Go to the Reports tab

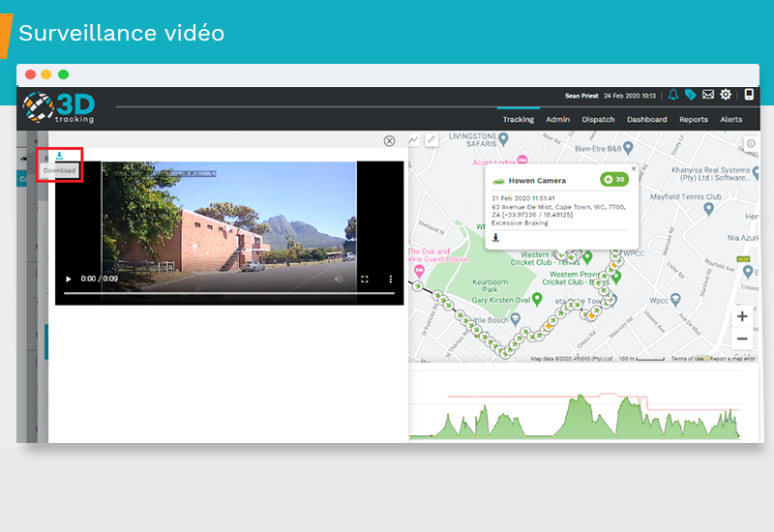tap(693, 120)
